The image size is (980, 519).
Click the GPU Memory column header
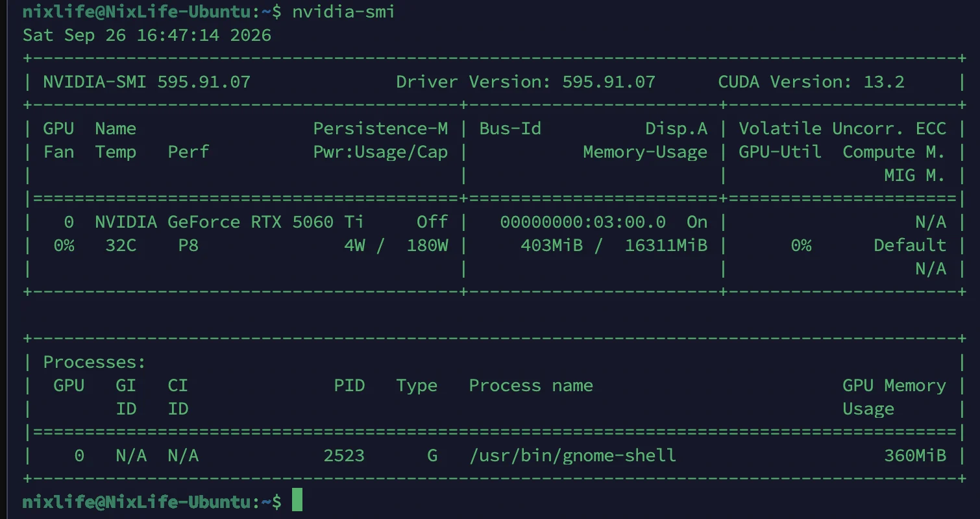coord(894,385)
